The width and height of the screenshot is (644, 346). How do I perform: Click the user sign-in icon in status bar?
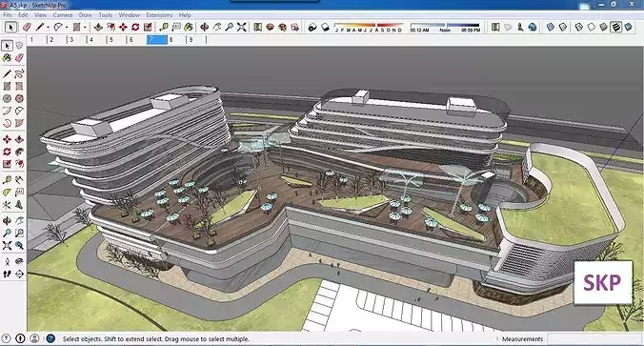34,338
